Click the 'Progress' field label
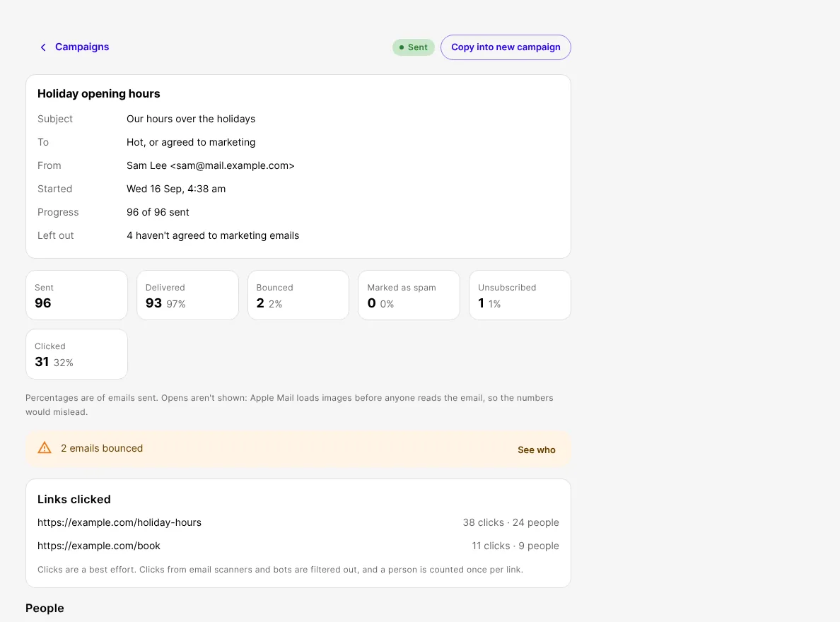 pos(58,212)
